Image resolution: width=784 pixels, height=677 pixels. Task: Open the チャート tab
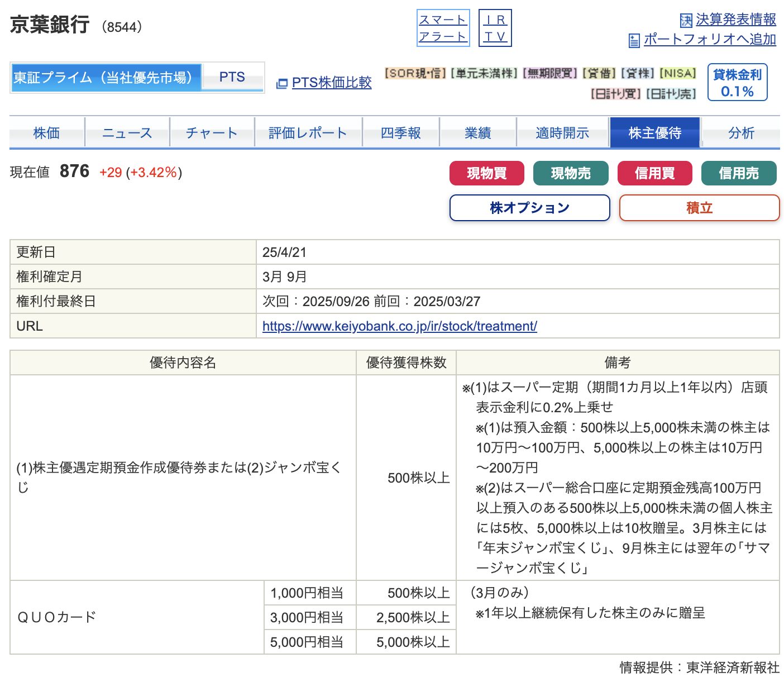[212, 133]
